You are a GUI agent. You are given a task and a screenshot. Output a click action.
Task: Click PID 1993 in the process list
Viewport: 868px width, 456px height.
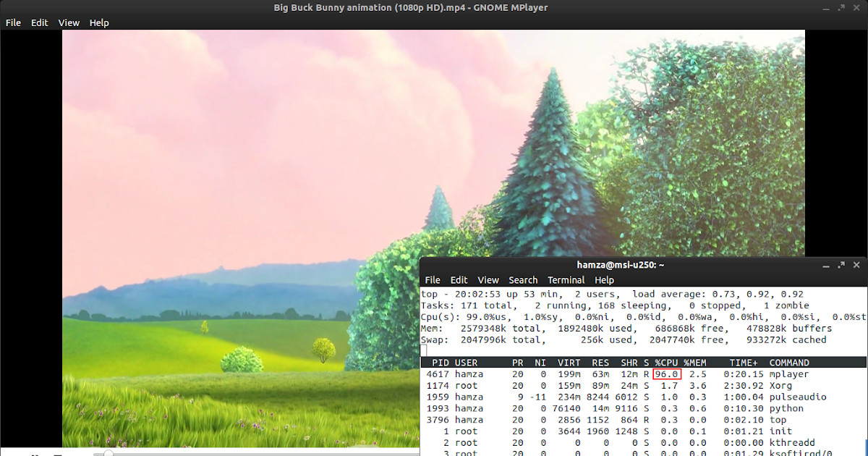(x=438, y=408)
